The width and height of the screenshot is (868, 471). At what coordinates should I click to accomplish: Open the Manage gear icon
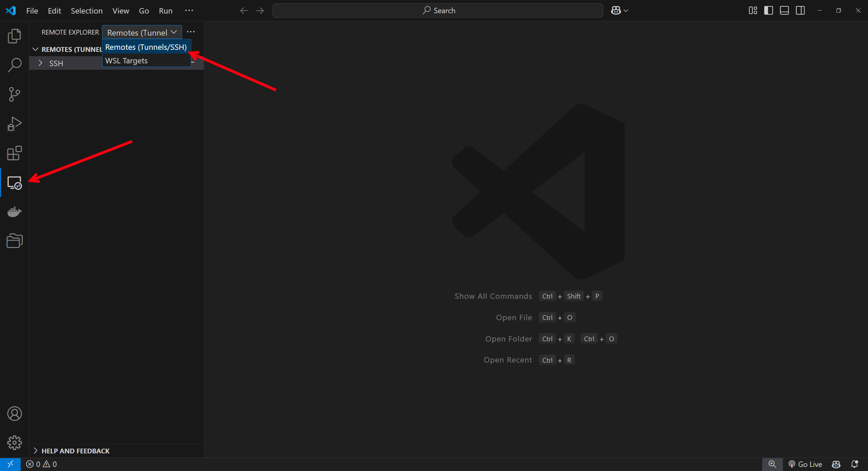tap(14, 443)
